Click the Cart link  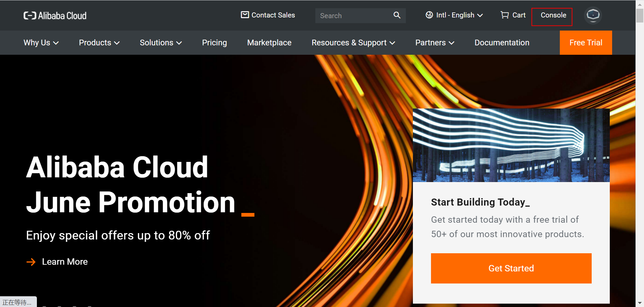coord(513,15)
